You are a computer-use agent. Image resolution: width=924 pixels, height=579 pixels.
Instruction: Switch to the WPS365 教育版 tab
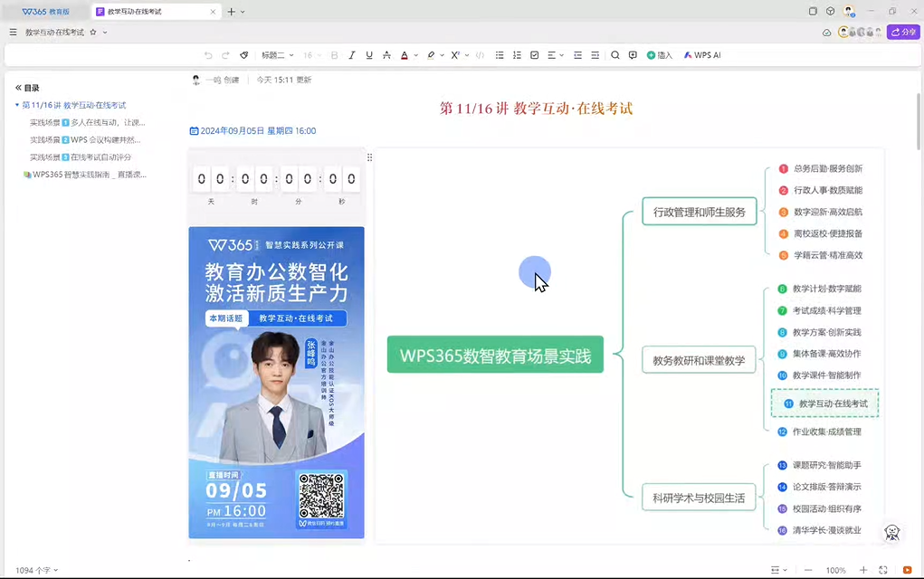pos(45,12)
